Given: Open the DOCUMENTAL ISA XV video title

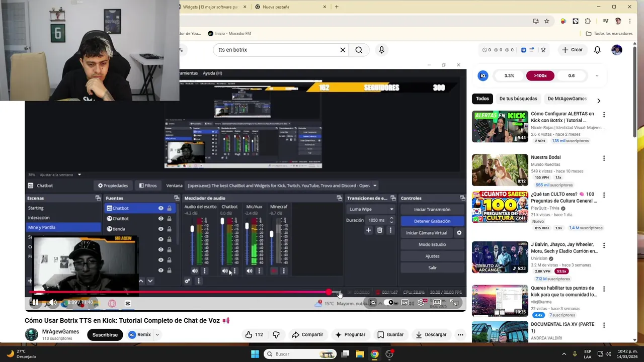Looking at the screenshot, I should coord(563,327).
